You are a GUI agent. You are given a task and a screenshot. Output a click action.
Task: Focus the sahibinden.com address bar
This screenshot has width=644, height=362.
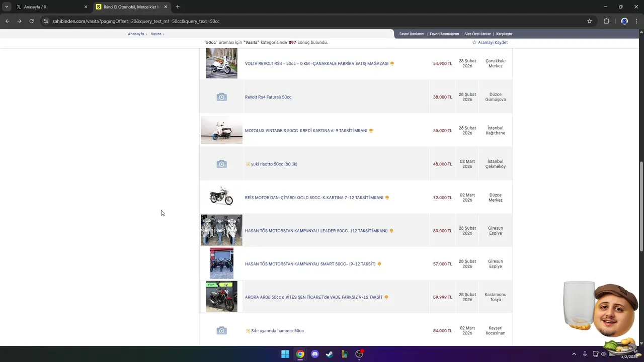coord(317,21)
